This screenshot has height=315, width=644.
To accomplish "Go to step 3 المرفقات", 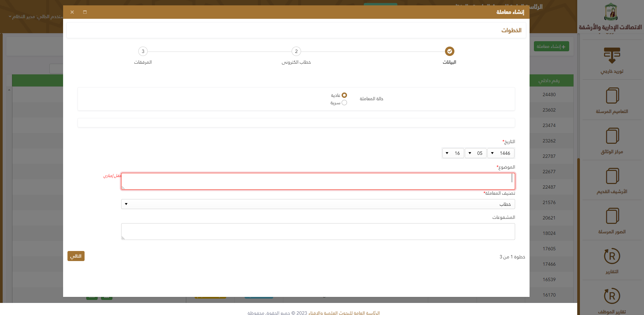I will click(x=143, y=51).
